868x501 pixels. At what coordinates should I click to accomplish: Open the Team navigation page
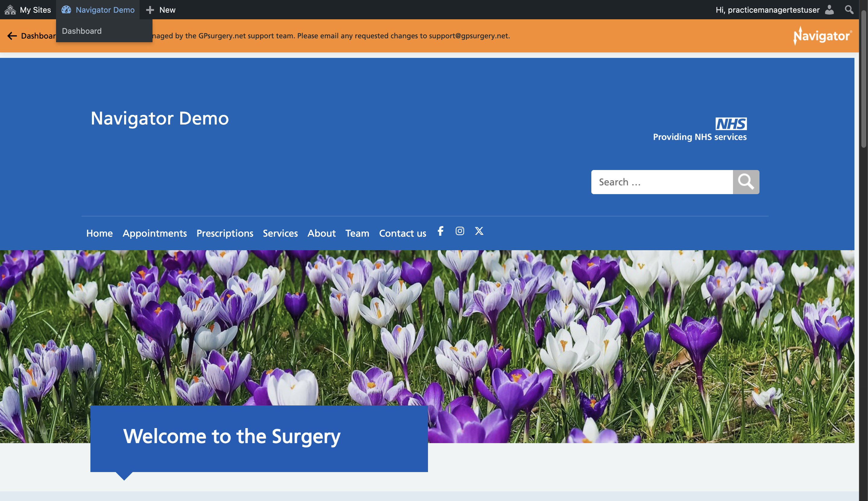(x=357, y=233)
